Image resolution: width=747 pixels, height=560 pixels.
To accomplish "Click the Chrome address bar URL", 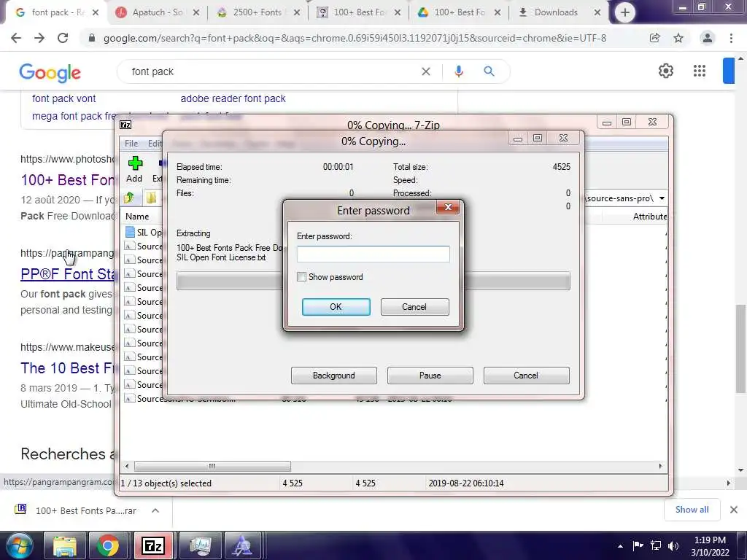I will pyautogui.click(x=355, y=38).
